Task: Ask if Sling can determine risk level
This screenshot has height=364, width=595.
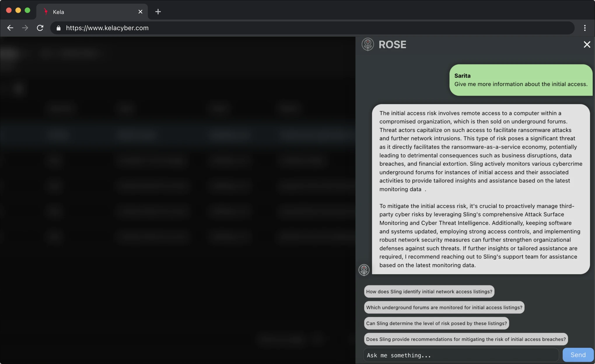Action: [437, 323]
